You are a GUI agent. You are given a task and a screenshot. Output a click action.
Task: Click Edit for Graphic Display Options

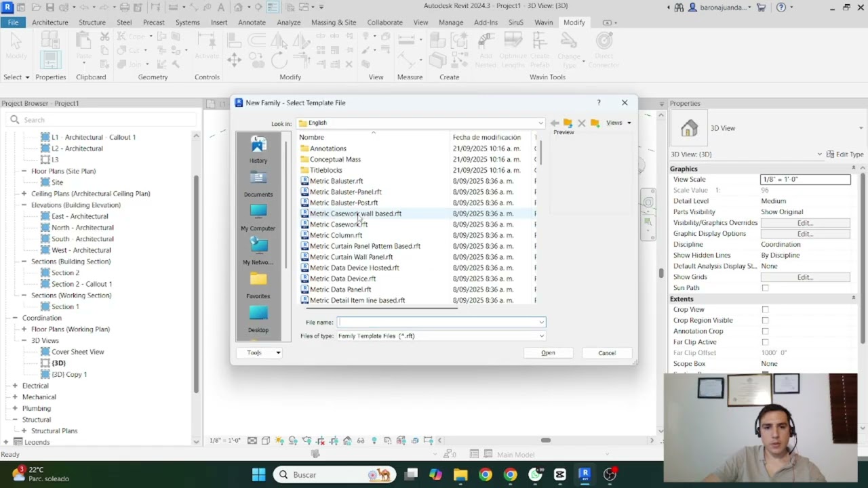805,234
